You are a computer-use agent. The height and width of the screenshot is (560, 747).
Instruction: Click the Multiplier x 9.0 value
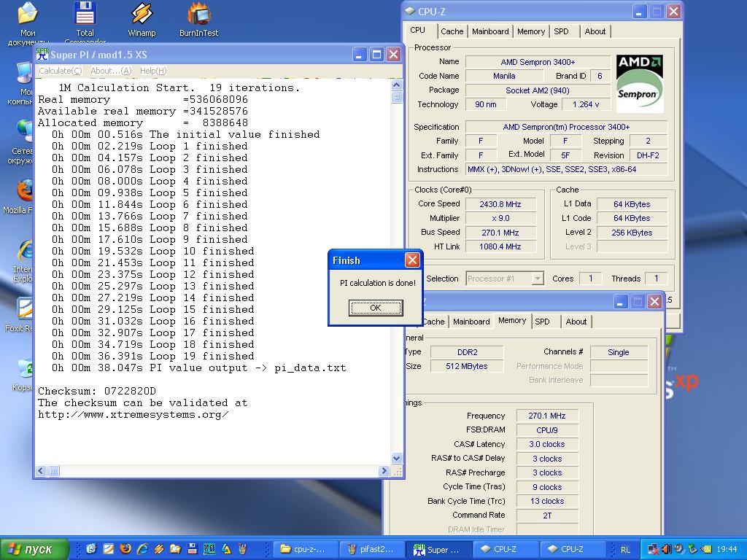coord(500,218)
